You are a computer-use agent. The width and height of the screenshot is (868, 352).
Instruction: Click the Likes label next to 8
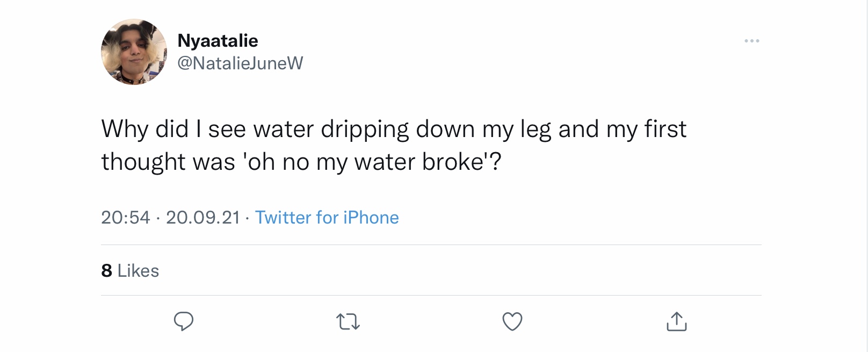click(x=138, y=270)
